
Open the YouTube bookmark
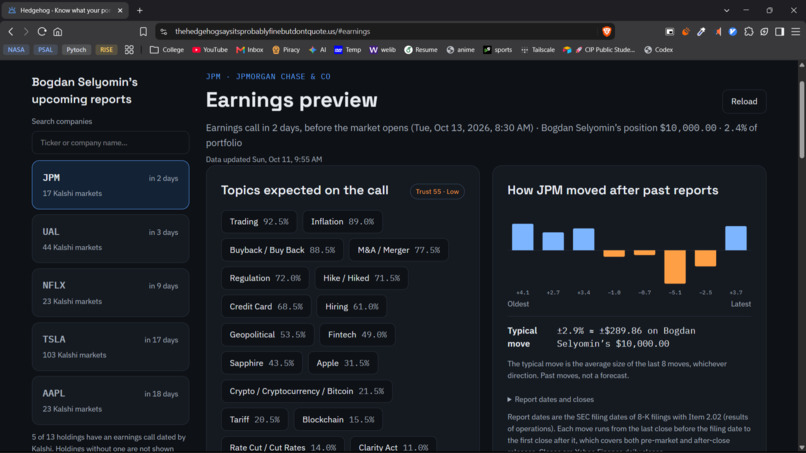tap(210, 50)
